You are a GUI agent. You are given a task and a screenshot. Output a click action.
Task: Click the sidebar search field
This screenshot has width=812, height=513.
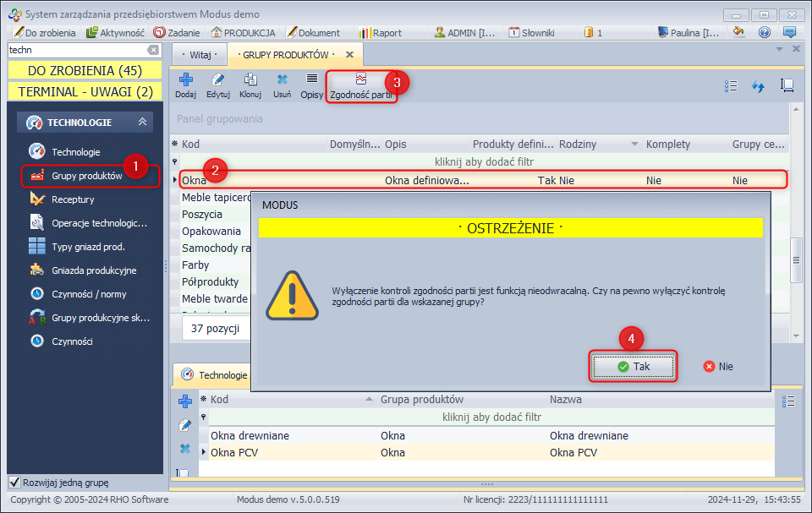click(x=74, y=50)
